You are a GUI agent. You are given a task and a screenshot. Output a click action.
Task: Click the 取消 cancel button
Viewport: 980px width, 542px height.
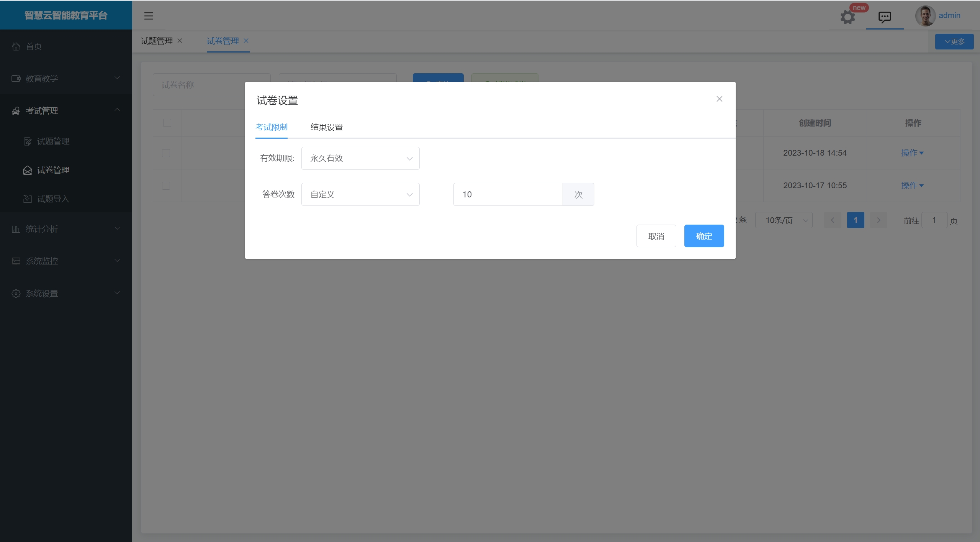[656, 236]
